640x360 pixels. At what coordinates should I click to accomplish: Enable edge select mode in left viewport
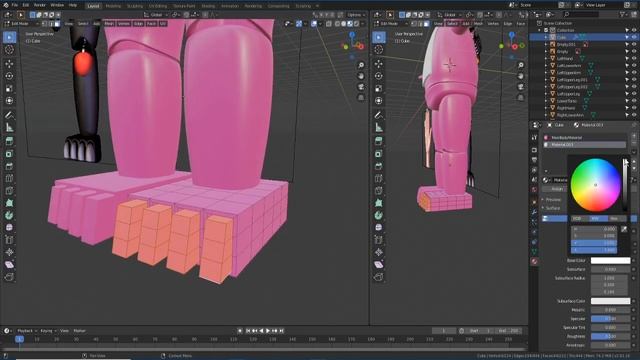coord(51,24)
